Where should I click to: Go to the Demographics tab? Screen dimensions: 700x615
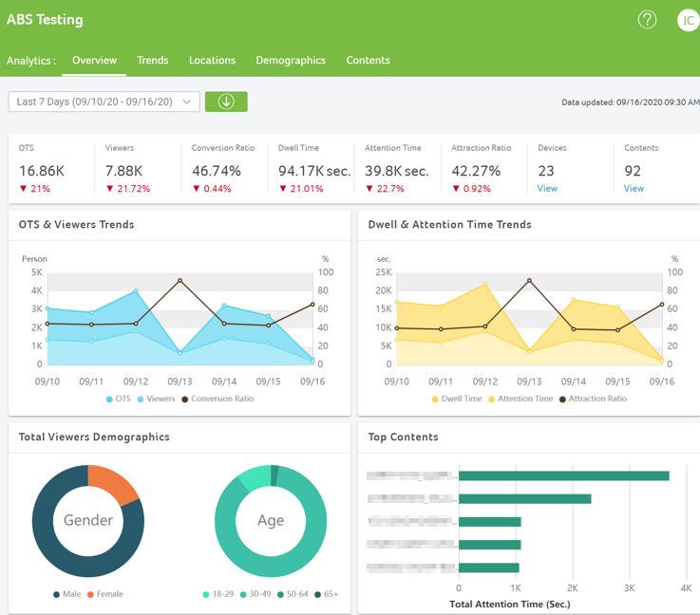291,60
